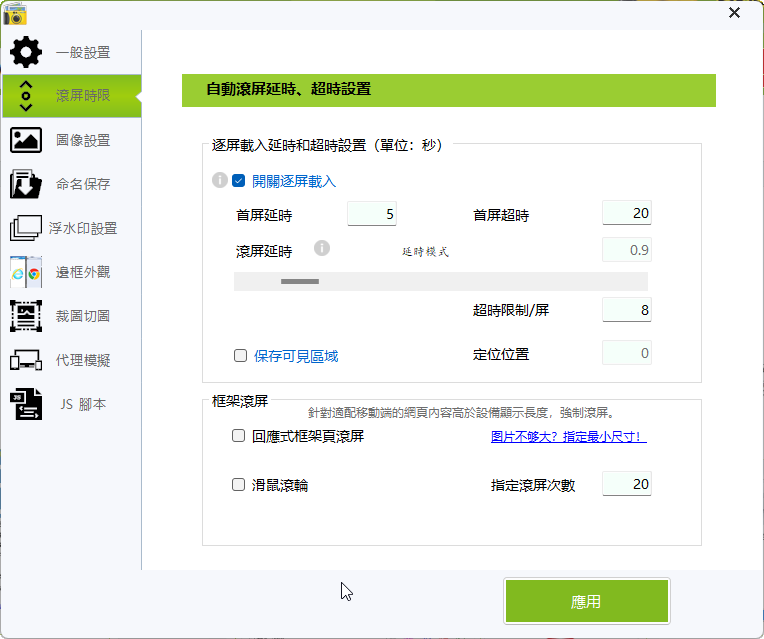Enable the 滑鼠滾輪 checkbox

point(238,484)
